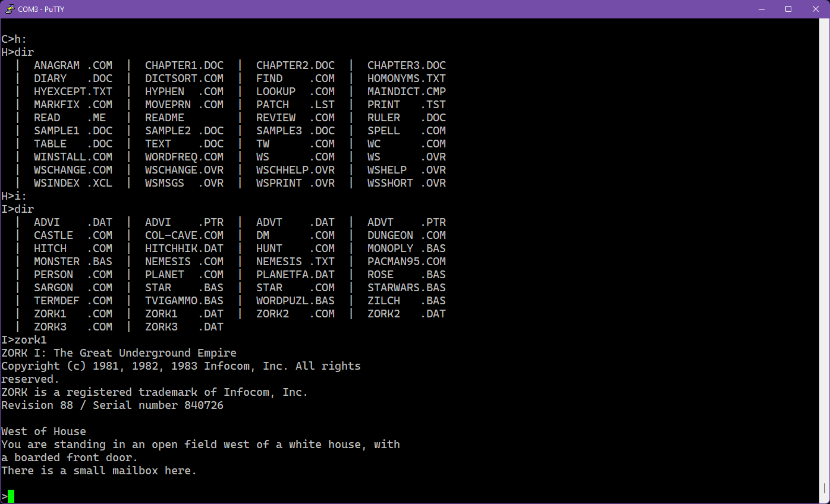Maximize the COM3 PuTTY window
This screenshot has width=830, height=504.
(x=788, y=9)
